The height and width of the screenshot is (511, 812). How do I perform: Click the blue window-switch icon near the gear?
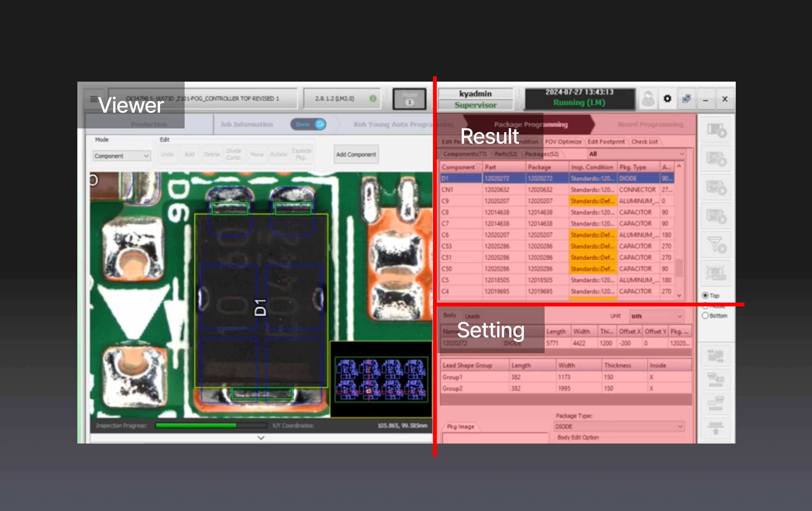point(686,99)
